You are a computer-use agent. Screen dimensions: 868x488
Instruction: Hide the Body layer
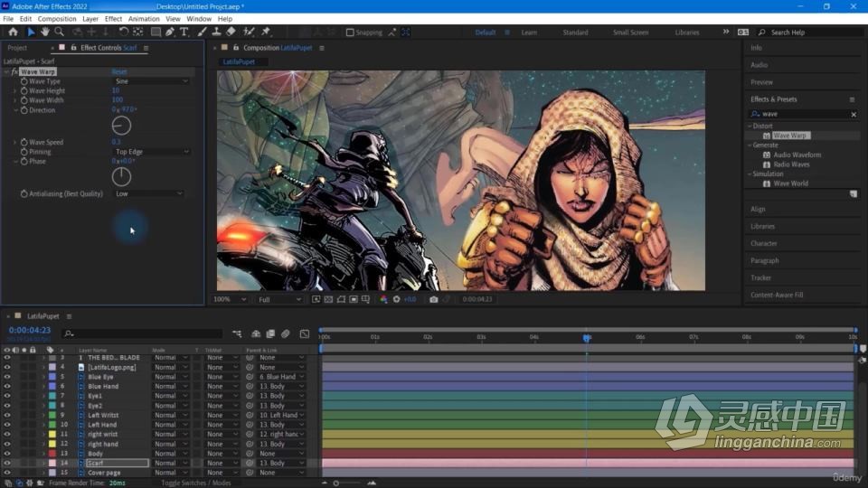(x=7, y=453)
